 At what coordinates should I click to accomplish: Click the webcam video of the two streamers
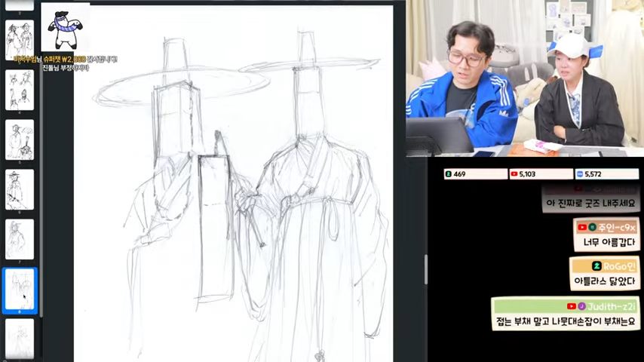pyautogui.click(x=525, y=78)
